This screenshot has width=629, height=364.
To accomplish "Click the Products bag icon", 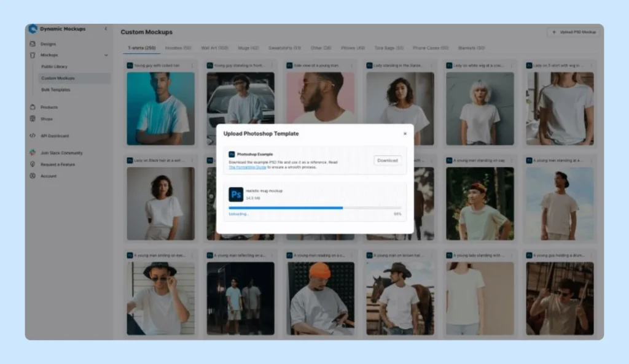I will 33,107.
